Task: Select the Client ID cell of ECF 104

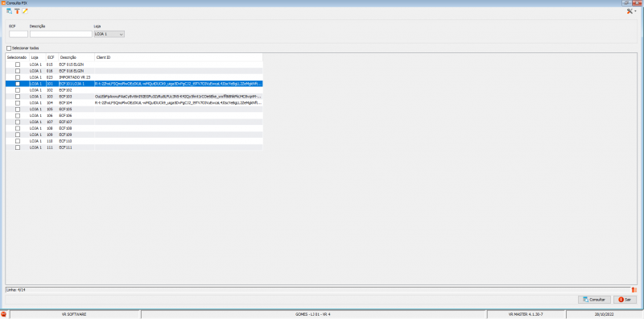Action: point(179,103)
